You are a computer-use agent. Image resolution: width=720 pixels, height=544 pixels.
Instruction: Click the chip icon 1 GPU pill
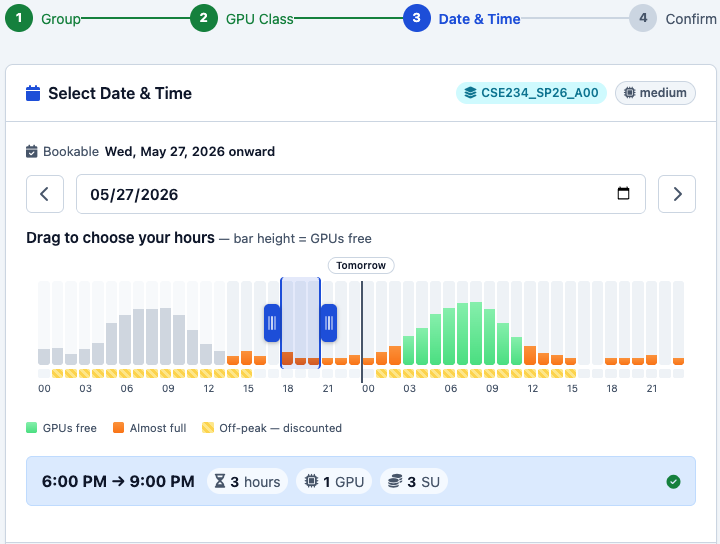334,482
